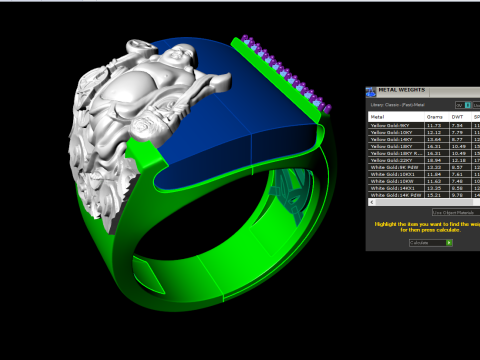
Task: Click the Metal column header
Action: pos(396,117)
